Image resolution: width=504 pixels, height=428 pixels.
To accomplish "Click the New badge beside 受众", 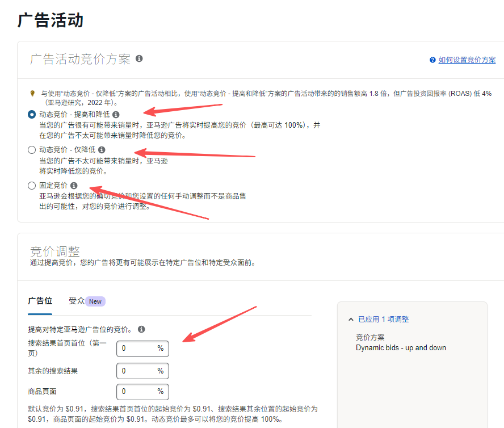I will pos(95,301).
